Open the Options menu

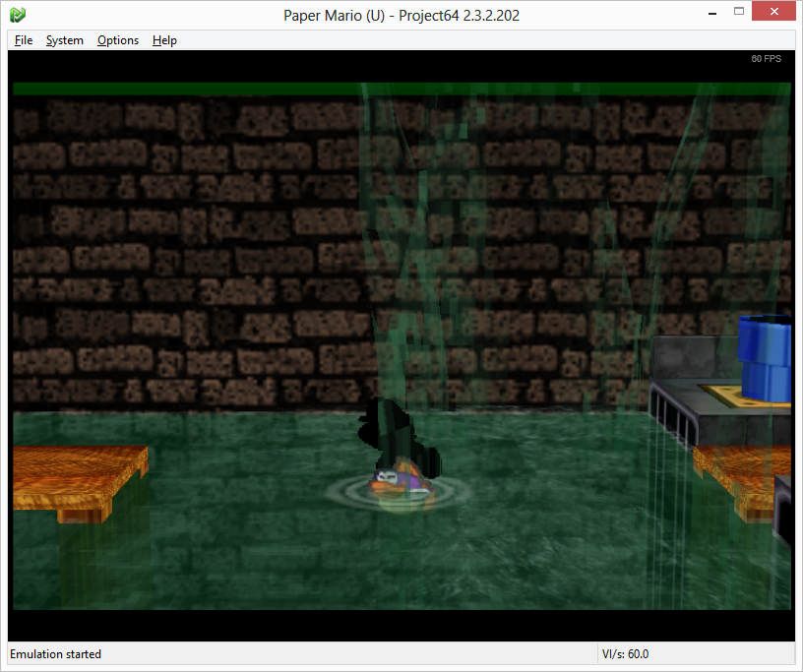pos(117,40)
